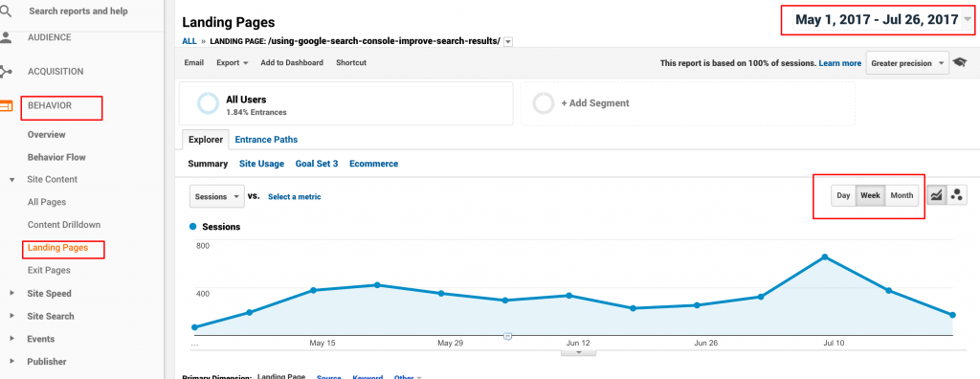Open the Other primary dimension dropdown
The height and width of the screenshot is (379, 980).
pos(408,376)
